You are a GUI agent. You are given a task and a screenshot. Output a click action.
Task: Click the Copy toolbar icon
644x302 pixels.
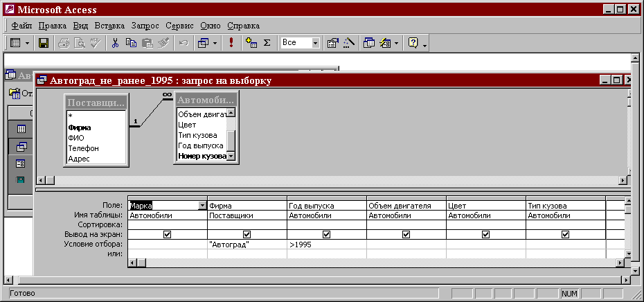coord(131,43)
